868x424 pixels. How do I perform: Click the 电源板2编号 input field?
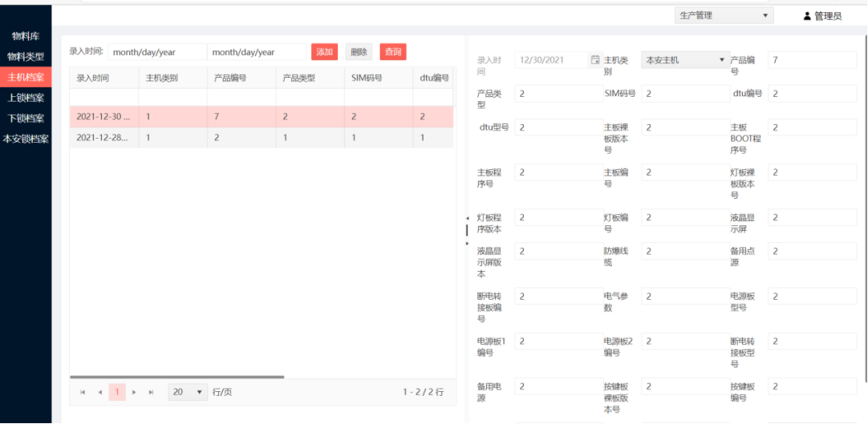tap(685, 341)
